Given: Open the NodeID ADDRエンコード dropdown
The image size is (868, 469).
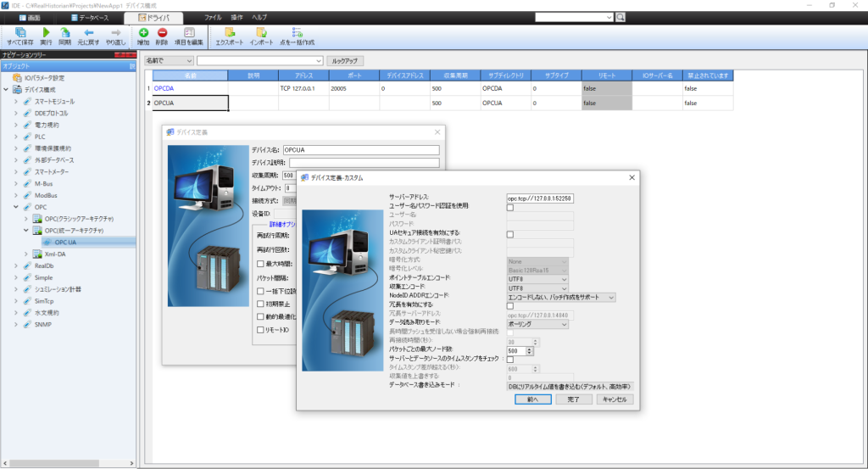Looking at the screenshot, I should point(561,297).
